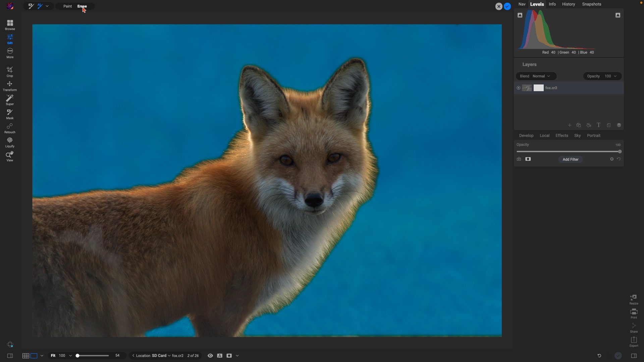Viewport: 644px width, 362px height.
Task: Toggle visibility of fox.cr2 layer
Action: (519, 88)
